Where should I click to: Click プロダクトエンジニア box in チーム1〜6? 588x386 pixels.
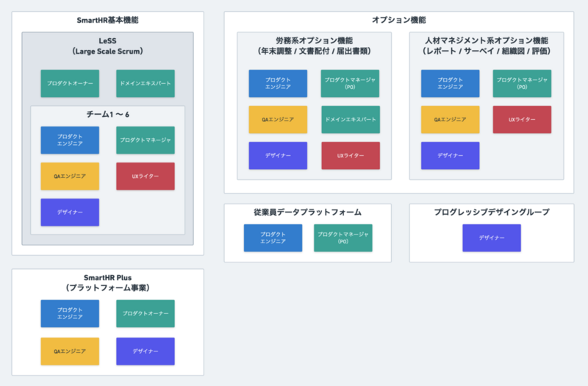tap(70, 140)
